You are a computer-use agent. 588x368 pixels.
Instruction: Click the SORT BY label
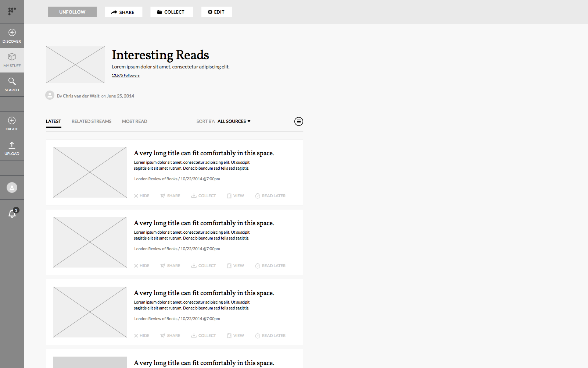point(206,121)
